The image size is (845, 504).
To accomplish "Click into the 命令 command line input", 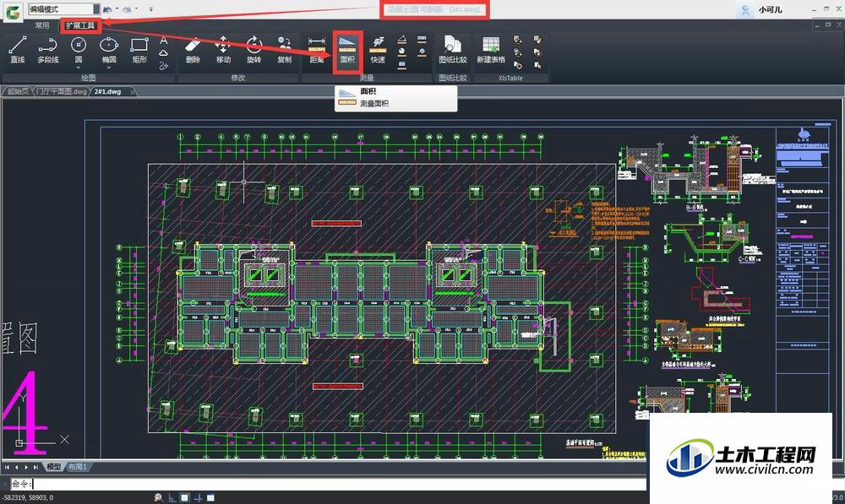I will click(329, 484).
